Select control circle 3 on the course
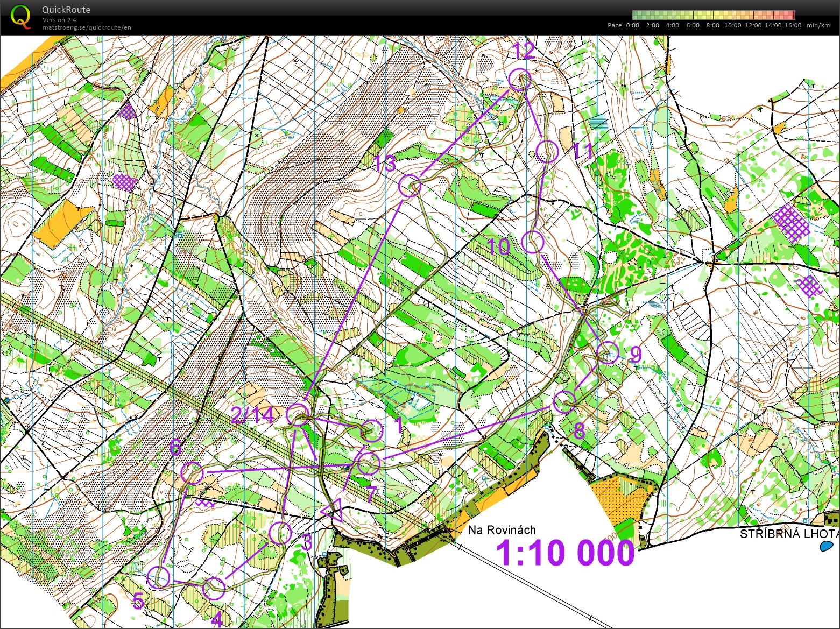This screenshot has height=629, width=840. pos(280,533)
